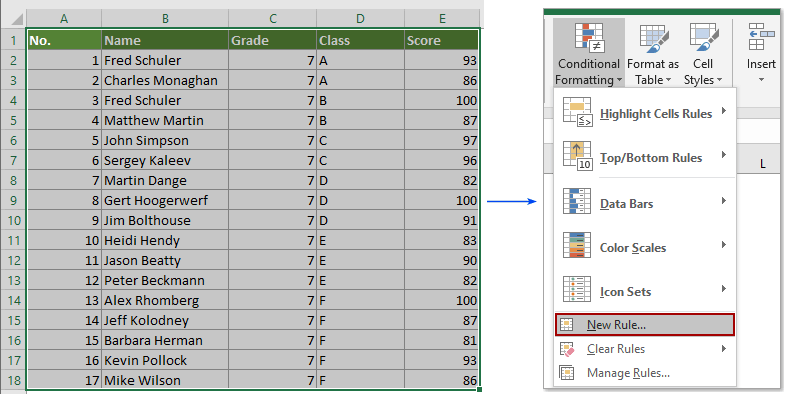Select row 9 header
The image size is (785, 394).
14,200
